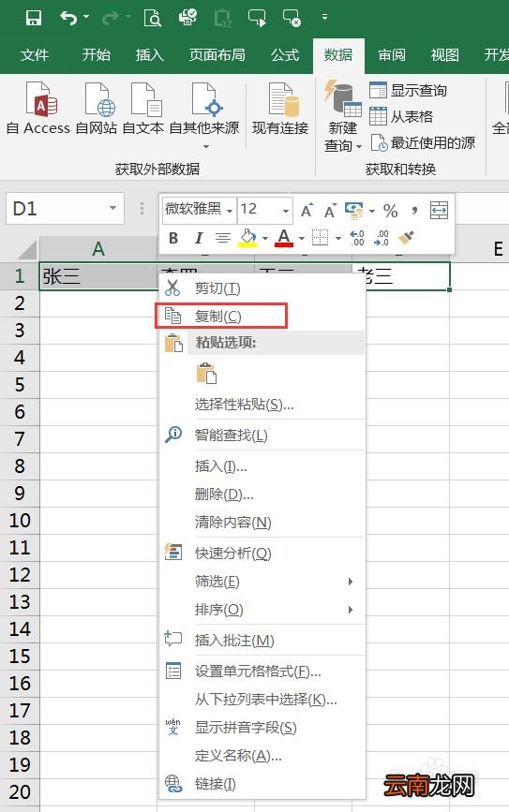
Task: Choose 显示拼音字段(S) menu item
Action: 262,728
